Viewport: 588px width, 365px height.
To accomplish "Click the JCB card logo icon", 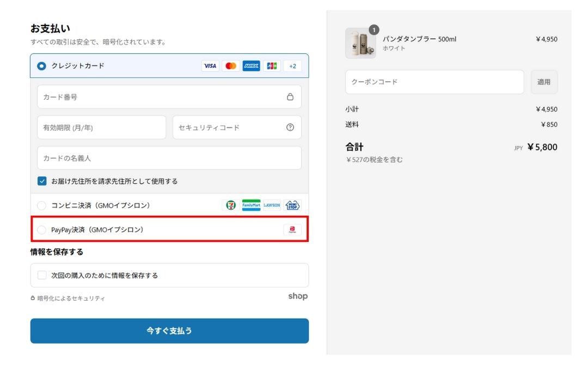I will click(x=272, y=66).
